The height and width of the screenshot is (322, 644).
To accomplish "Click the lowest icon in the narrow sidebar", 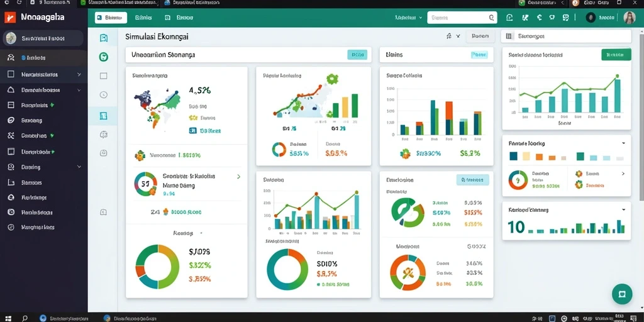I will [104, 212].
